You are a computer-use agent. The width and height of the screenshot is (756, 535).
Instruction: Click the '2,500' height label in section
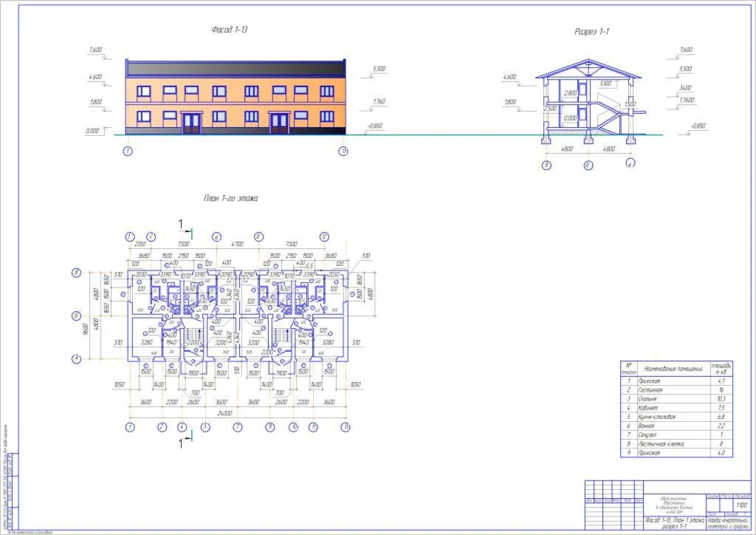tap(550, 109)
